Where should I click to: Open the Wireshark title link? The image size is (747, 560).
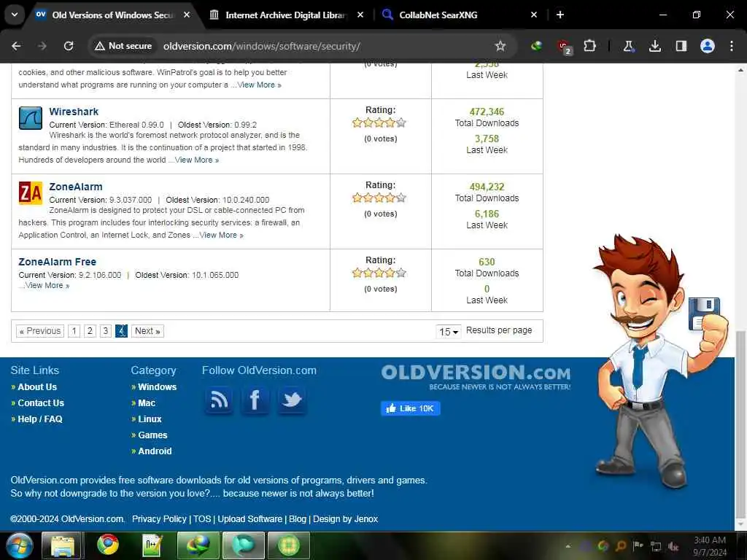tap(74, 112)
